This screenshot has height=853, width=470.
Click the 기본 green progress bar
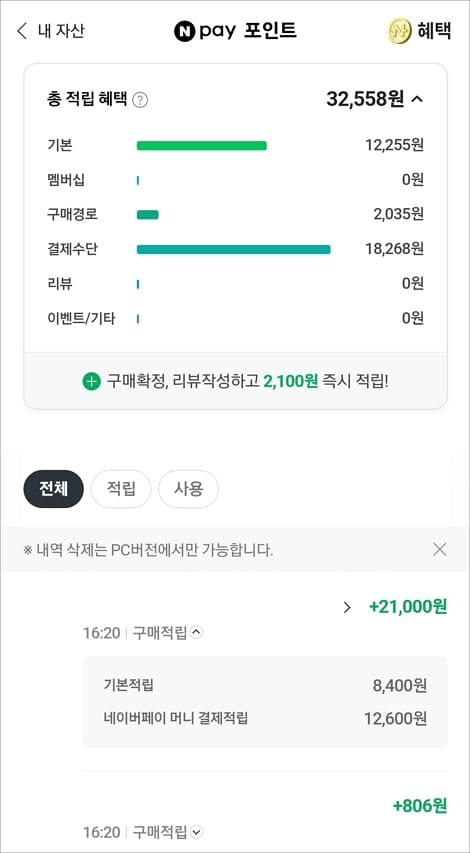click(201, 145)
